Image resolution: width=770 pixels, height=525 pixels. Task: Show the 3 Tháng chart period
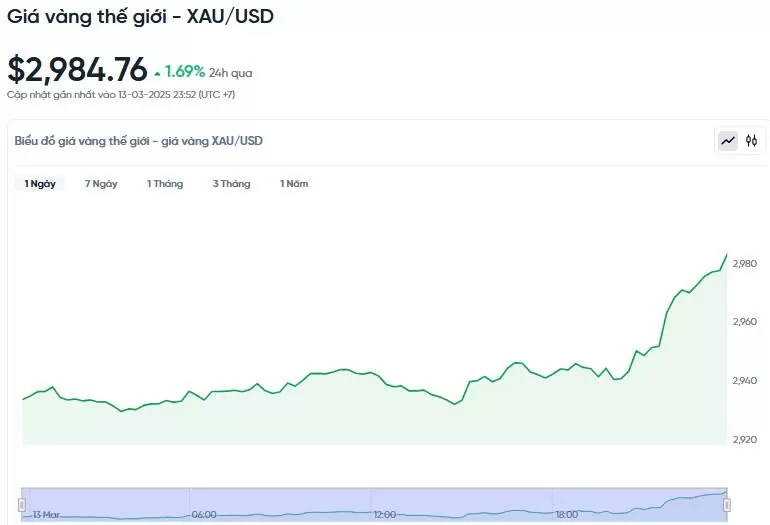coord(231,184)
